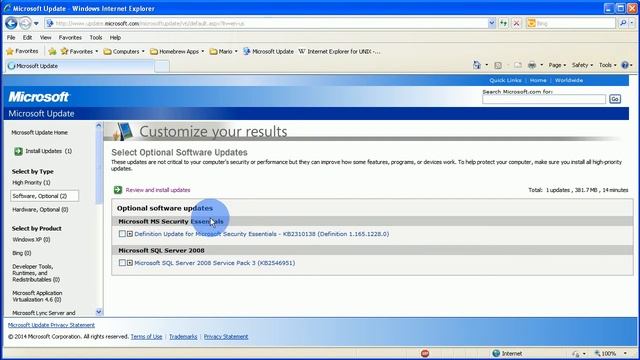This screenshot has height=360, width=640.
Task: Click the Add to Favorites bar icon
Action: pos(52,51)
